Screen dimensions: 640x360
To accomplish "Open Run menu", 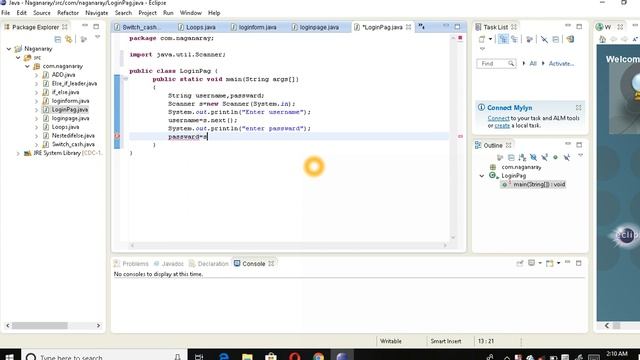I will (168, 13).
